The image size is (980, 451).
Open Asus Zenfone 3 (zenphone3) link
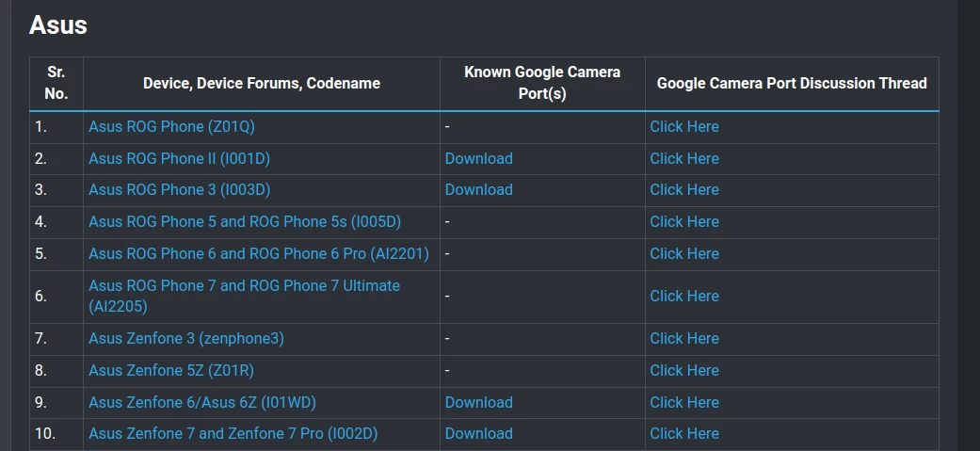pyautogui.click(x=185, y=339)
